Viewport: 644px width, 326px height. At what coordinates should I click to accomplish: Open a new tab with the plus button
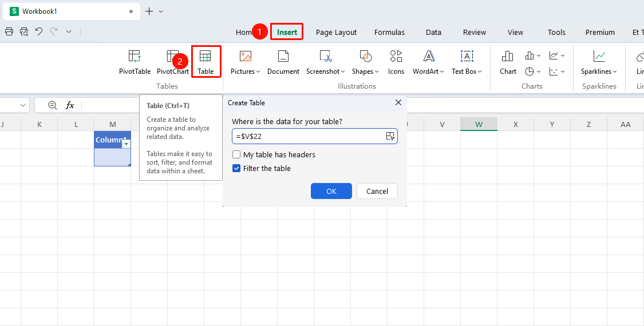149,11
